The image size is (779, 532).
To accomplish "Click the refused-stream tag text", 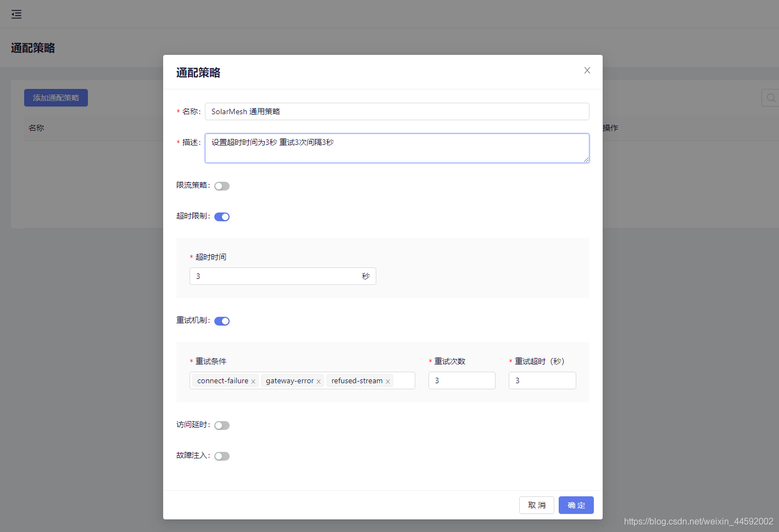I will [357, 381].
